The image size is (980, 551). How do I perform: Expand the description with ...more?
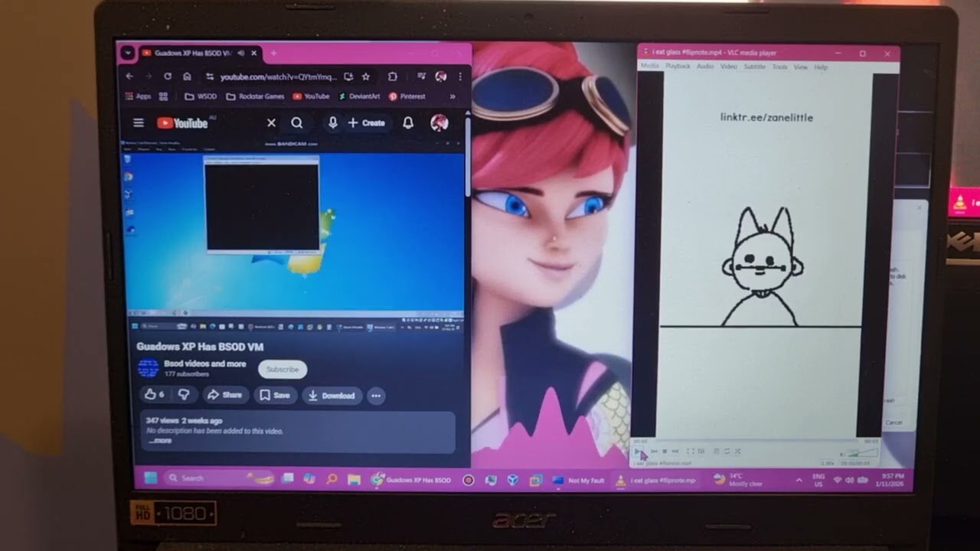point(160,441)
